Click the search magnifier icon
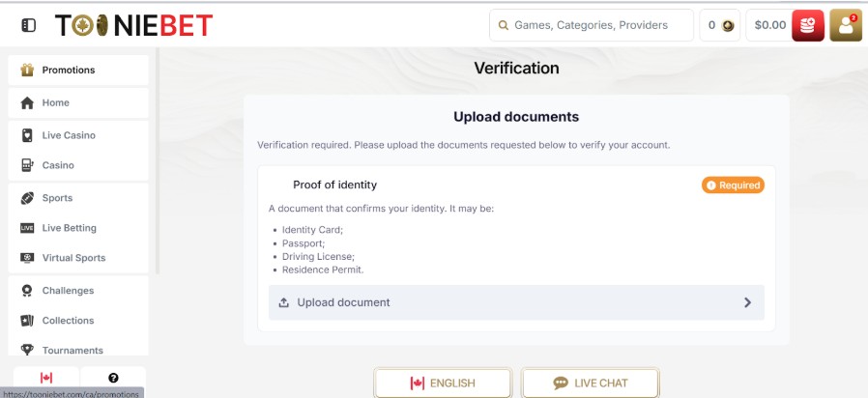 tap(503, 25)
